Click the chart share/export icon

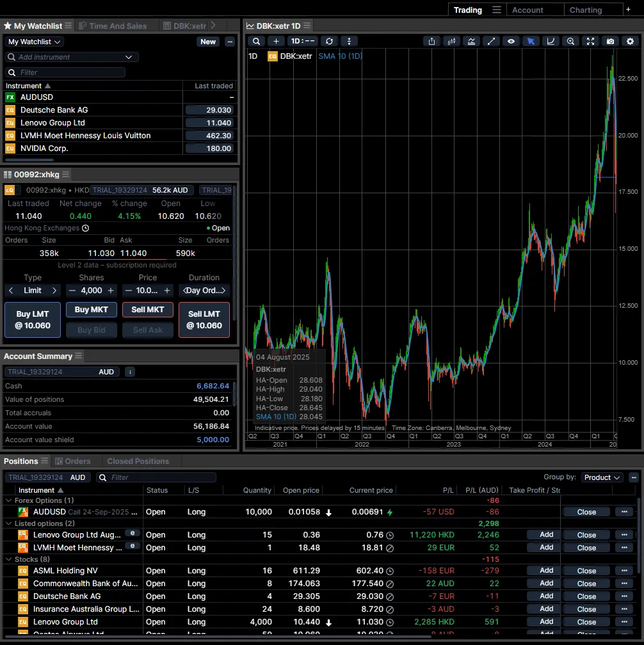point(431,41)
